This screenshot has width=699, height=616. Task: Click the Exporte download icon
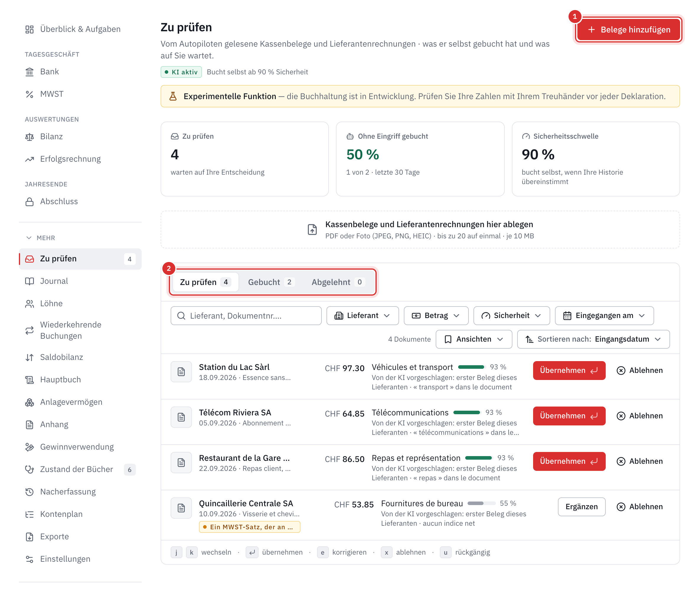click(x=30, y=537)
